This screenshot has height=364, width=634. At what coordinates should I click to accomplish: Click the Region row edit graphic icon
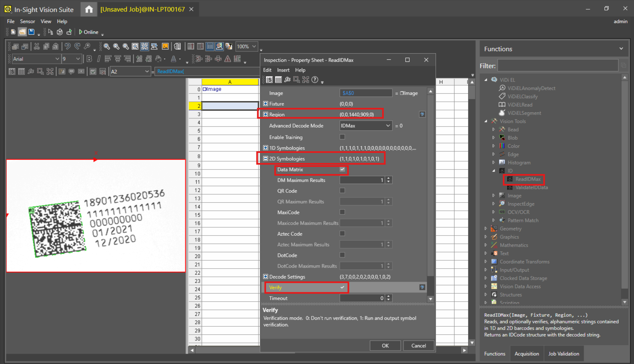(x=422, y=114)
